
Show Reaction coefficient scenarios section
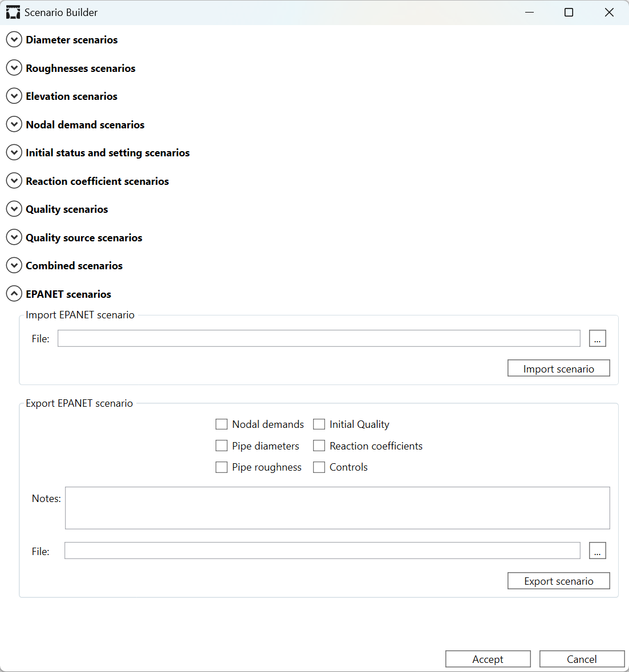point(14,181)
